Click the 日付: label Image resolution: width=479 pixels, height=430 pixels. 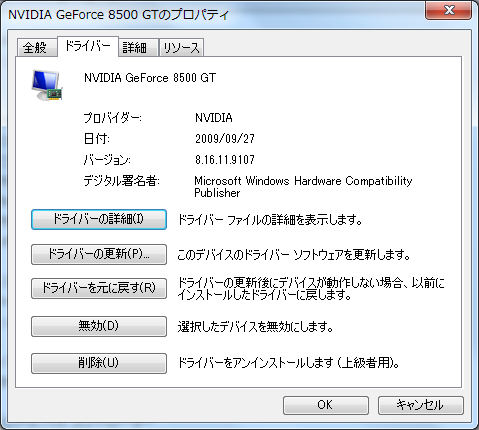[x=96, y=139]
